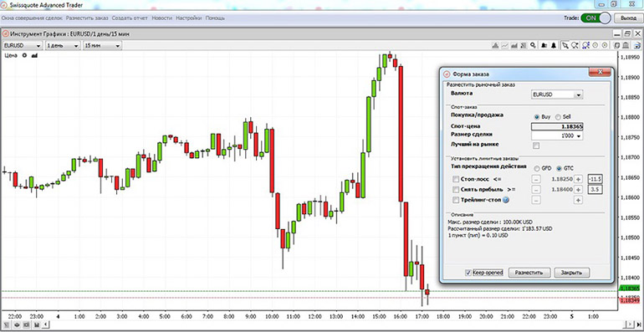The image size is (644, 332).
Task: Open the Создать отчет menu
Action: [x=130, y=18]
